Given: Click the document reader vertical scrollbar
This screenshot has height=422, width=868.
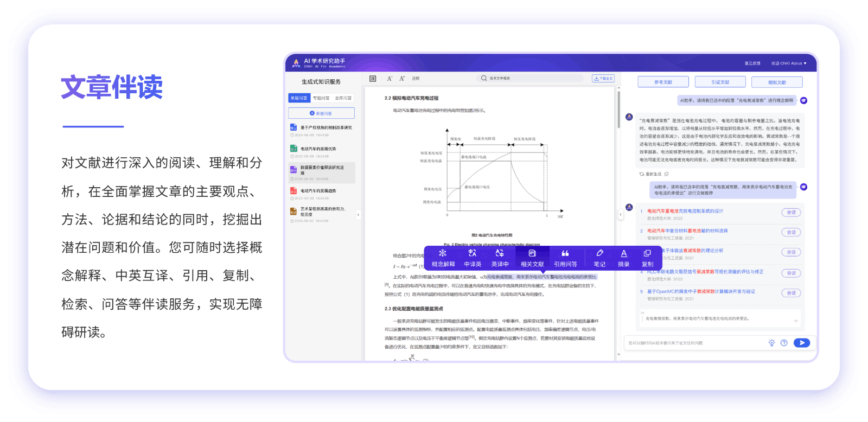Looking at the screenshot, I should coord(618,108).
